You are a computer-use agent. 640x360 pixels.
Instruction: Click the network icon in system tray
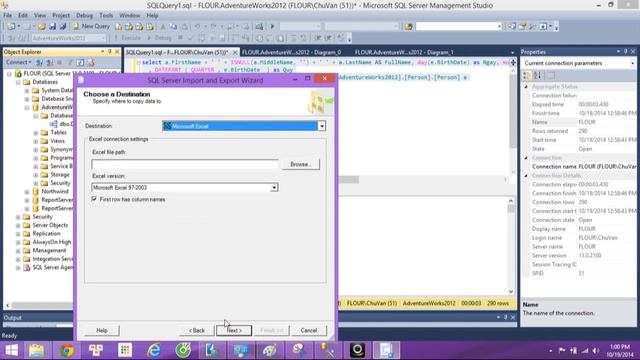585,351
